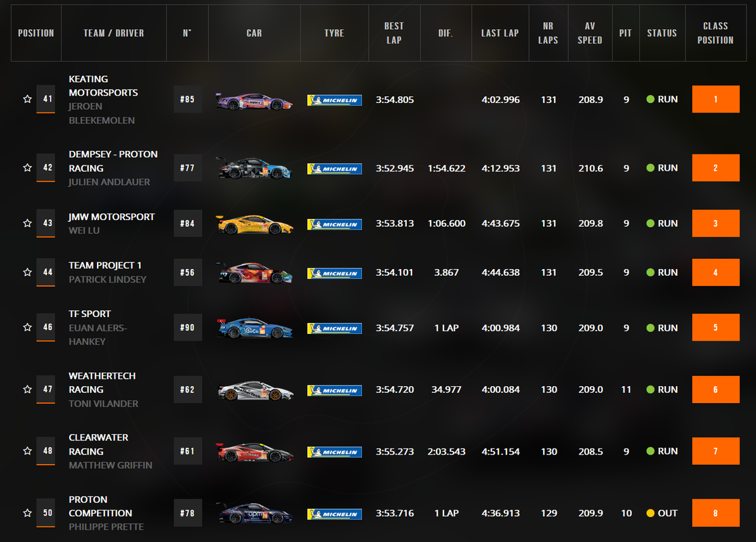This screenshot has width=756, height=542.
Task: Click the POSITION column header
Action: pyautogui.click(x=36, y=33)
